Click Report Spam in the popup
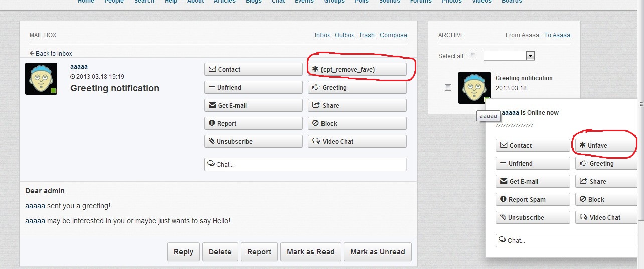The height and width of the screenshot is (269, 644). click(533, 199)
